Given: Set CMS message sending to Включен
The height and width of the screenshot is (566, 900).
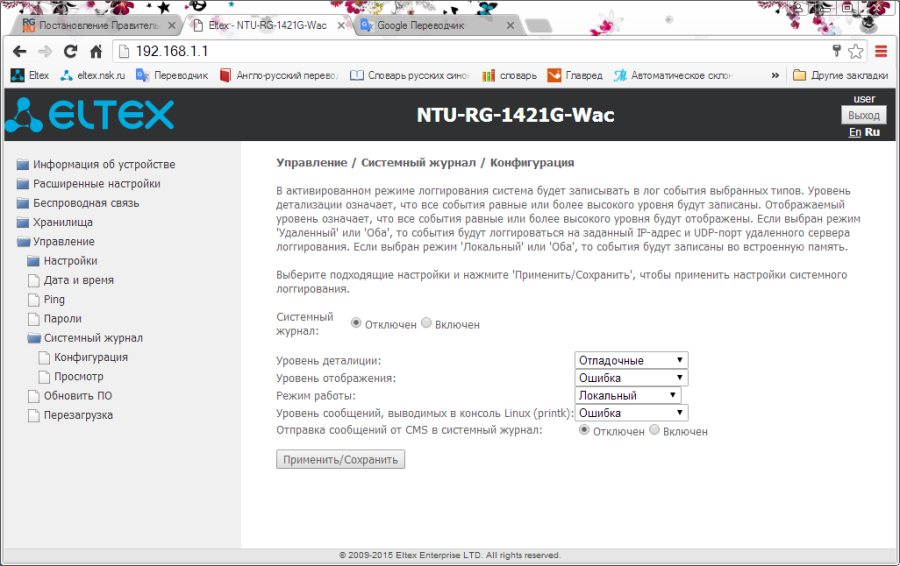Looking at the screenshot, I should (x=654, y=430).
